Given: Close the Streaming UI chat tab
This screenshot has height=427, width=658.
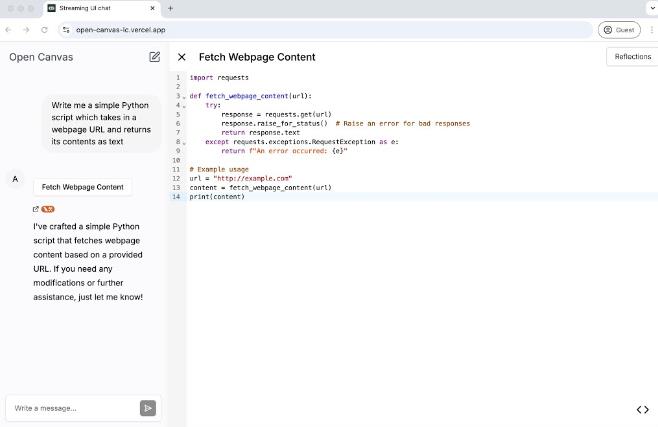Looking at the screenshot, I should [153, 8].
